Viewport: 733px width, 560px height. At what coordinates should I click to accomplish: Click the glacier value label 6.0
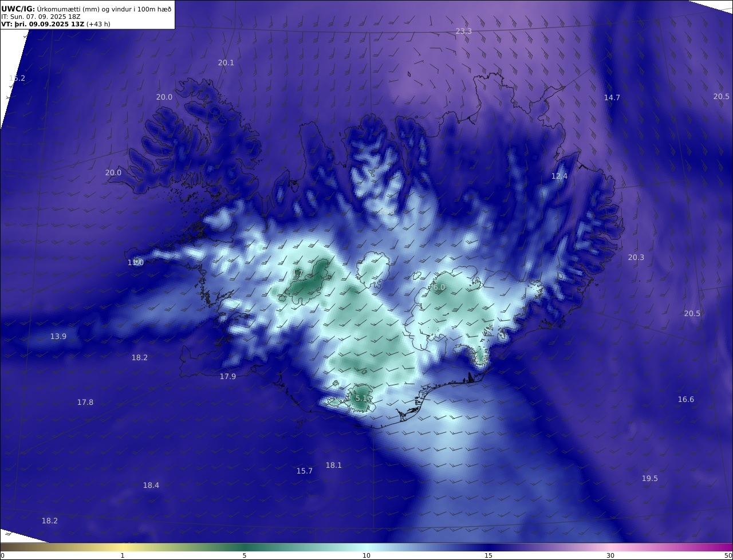tap(439, 287)
